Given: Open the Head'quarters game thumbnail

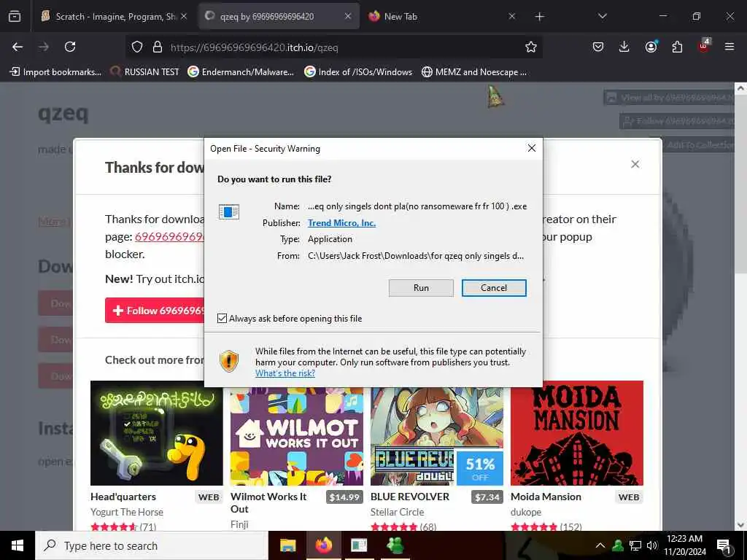Looking at the screenshot, I should click(157, 433).
